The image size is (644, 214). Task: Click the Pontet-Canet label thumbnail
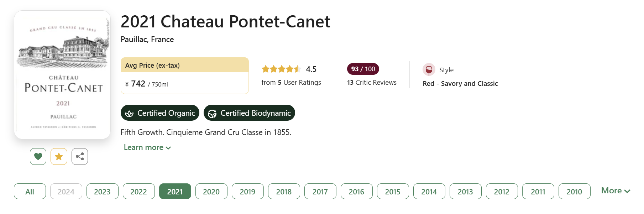click(62, 75)
